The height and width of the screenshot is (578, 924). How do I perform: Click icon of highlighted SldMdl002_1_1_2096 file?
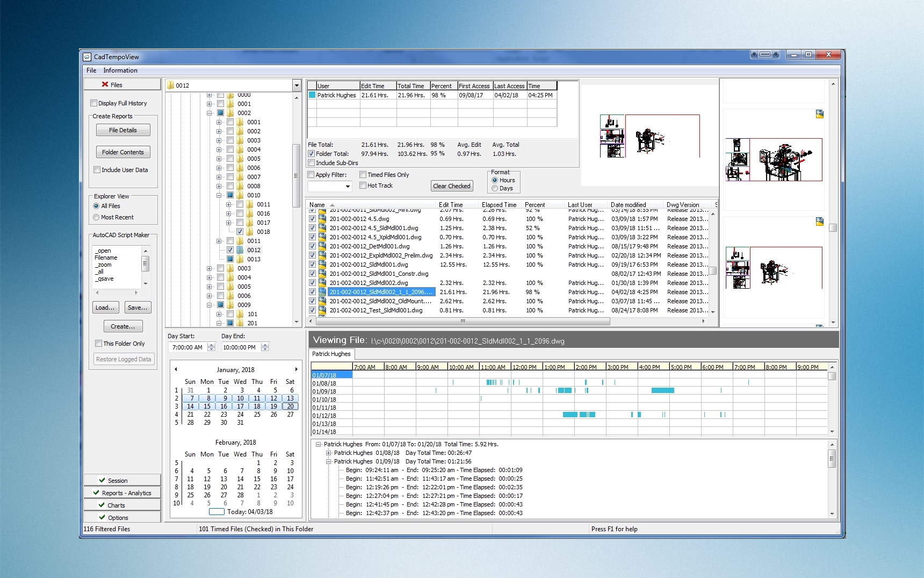322,292
